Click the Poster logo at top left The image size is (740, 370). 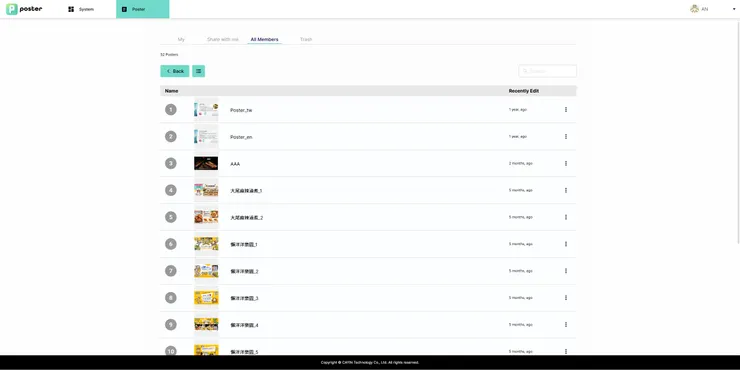[x=24, y=9]
